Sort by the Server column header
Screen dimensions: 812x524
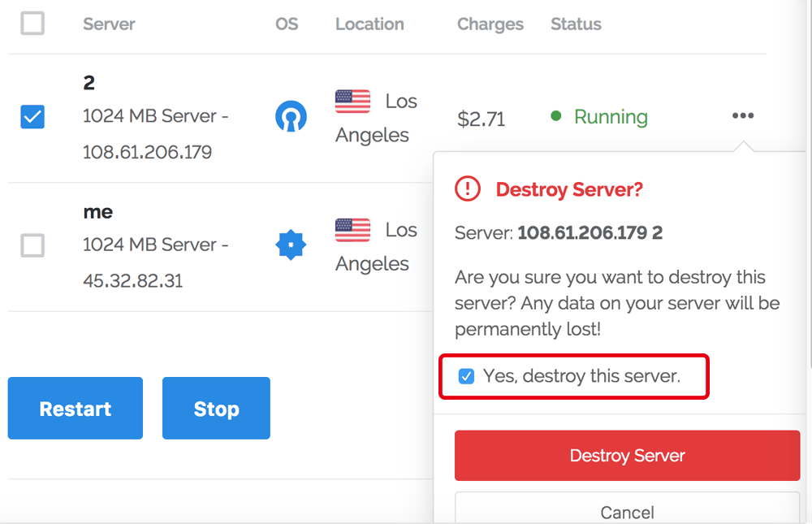click(109, 24)
